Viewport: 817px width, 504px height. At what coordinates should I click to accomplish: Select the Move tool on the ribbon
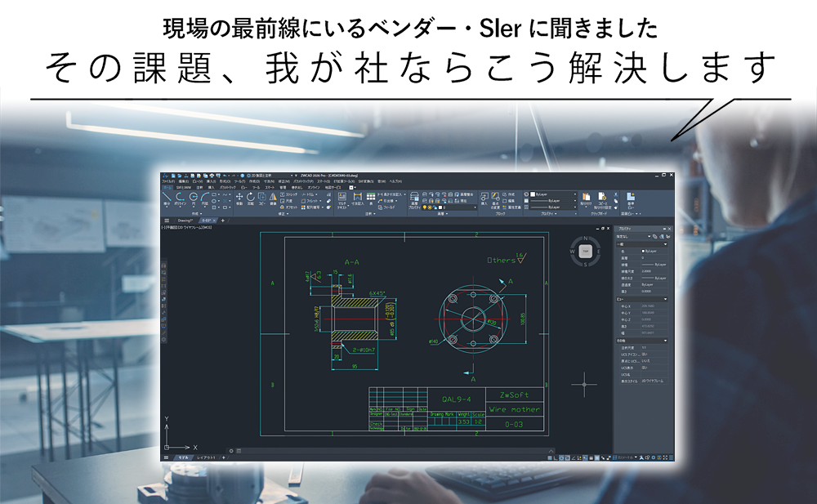[239, 197]
